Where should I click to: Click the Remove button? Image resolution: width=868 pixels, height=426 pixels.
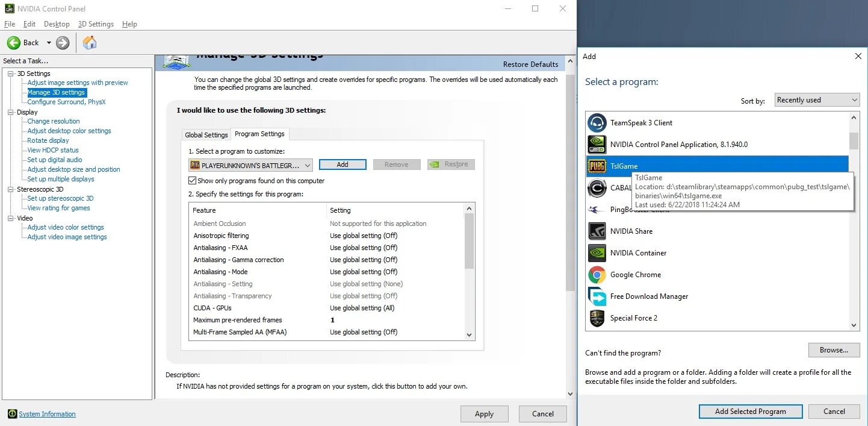point(397,164)
